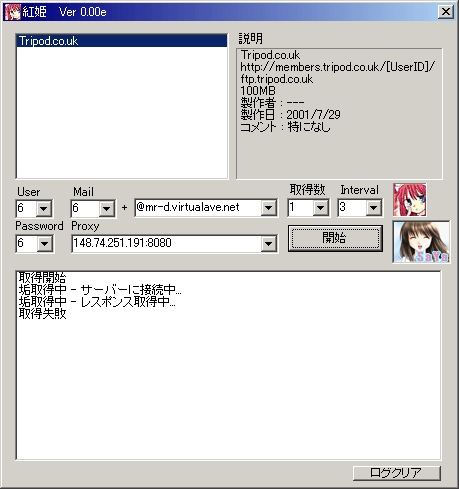
Task: Expand the Password length dropdown arrow
Action: (44, 244)
